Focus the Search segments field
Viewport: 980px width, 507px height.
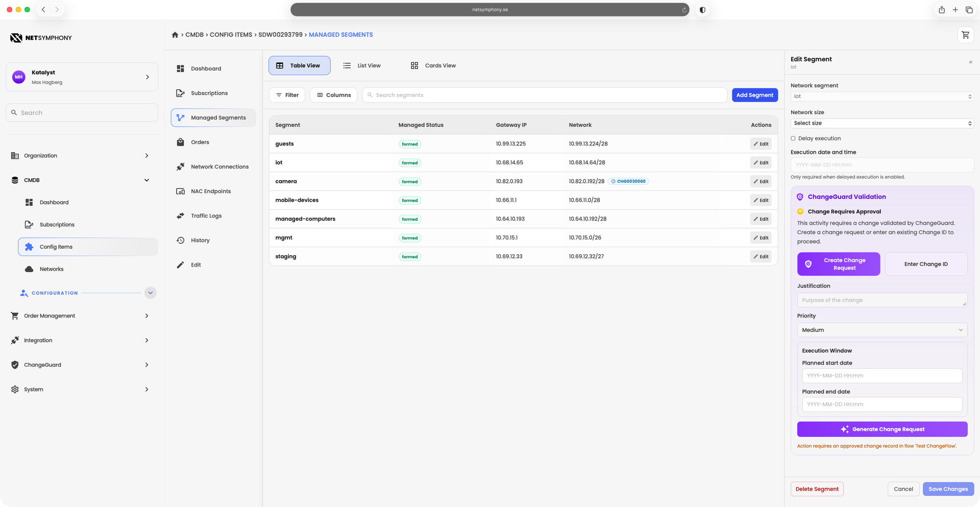[x=545, y=95]
